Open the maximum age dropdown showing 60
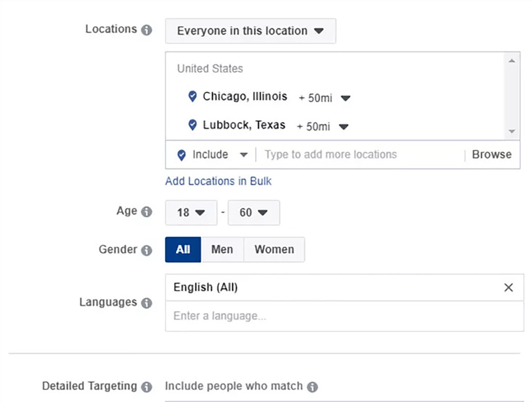This screenshot has height=402, width=532. [x=254, y=213]
